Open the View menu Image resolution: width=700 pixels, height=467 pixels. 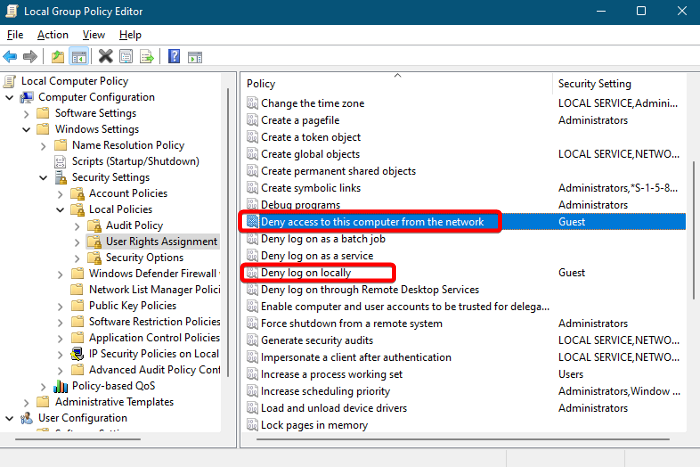click(x=94, y=35)
